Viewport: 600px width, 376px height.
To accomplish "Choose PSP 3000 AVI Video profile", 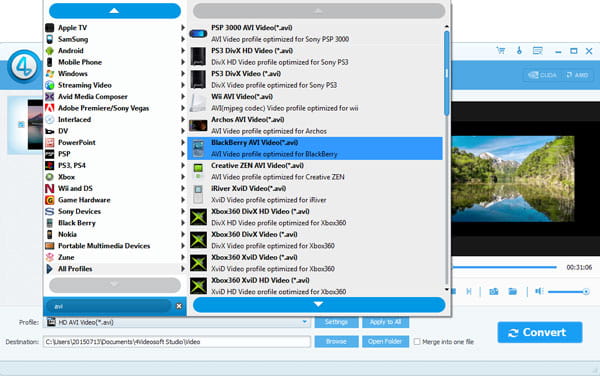I will 315,33.
